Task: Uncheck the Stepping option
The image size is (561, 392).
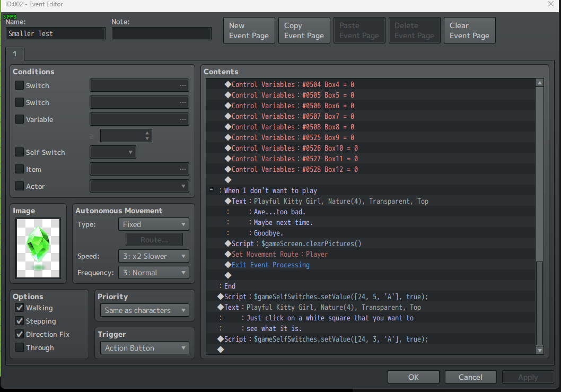Action: (19, 321)
